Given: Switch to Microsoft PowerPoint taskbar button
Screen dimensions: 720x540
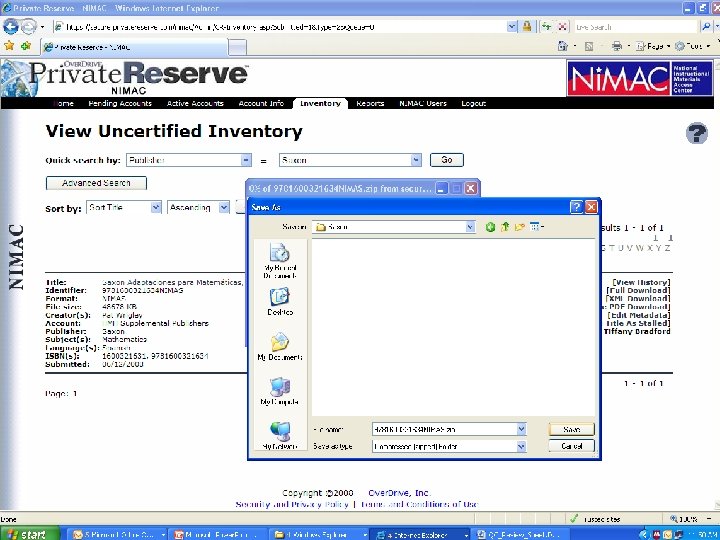Looking at the screenshot, I should click(219, 534).
